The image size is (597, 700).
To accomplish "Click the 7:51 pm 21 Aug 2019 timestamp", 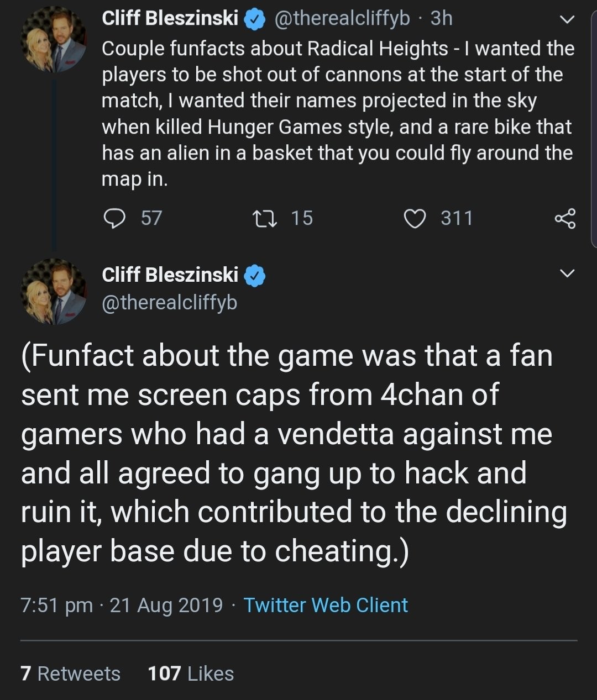I will [x=122, y=606].
